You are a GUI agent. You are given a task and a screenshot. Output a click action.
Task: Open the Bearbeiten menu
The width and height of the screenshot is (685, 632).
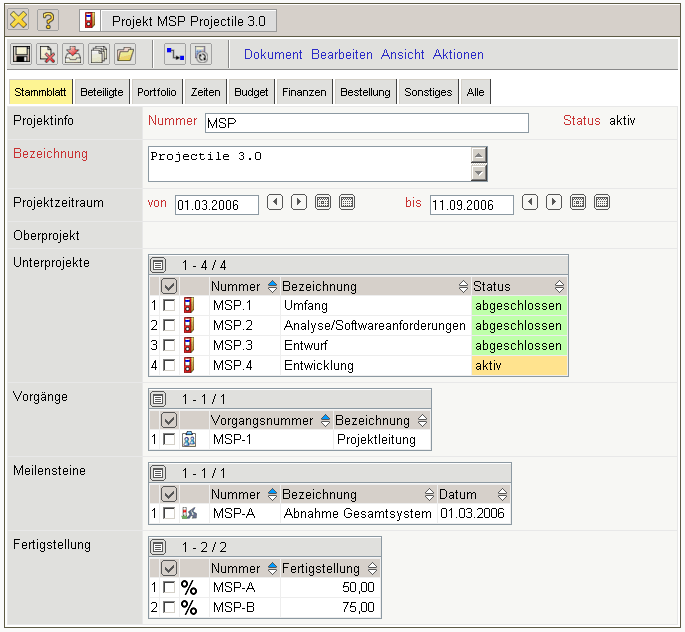point(341,55)
